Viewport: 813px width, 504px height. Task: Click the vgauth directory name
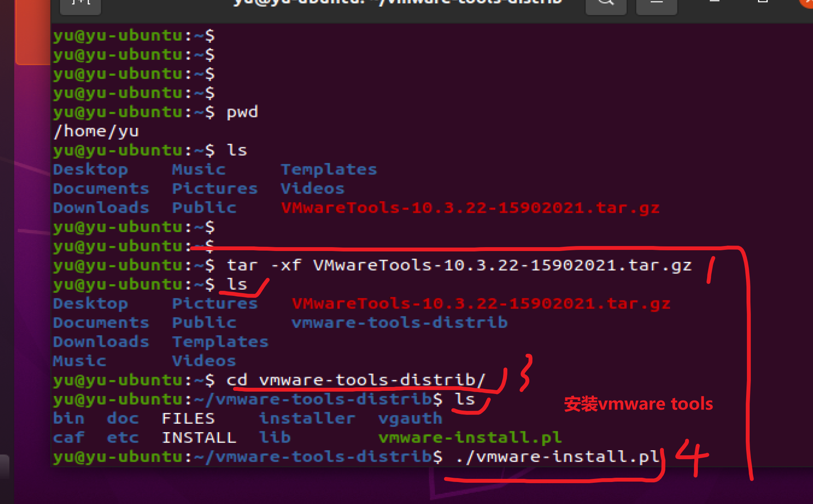(x=410, y=419)
